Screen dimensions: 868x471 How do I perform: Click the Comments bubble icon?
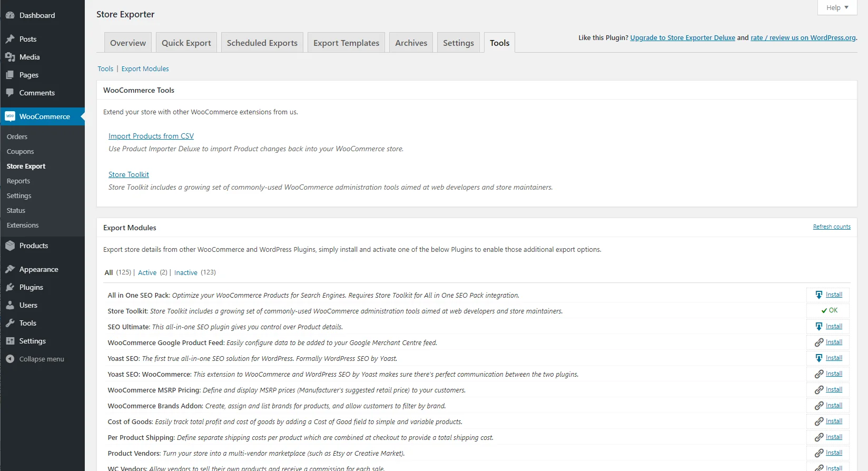coord(10,93)
